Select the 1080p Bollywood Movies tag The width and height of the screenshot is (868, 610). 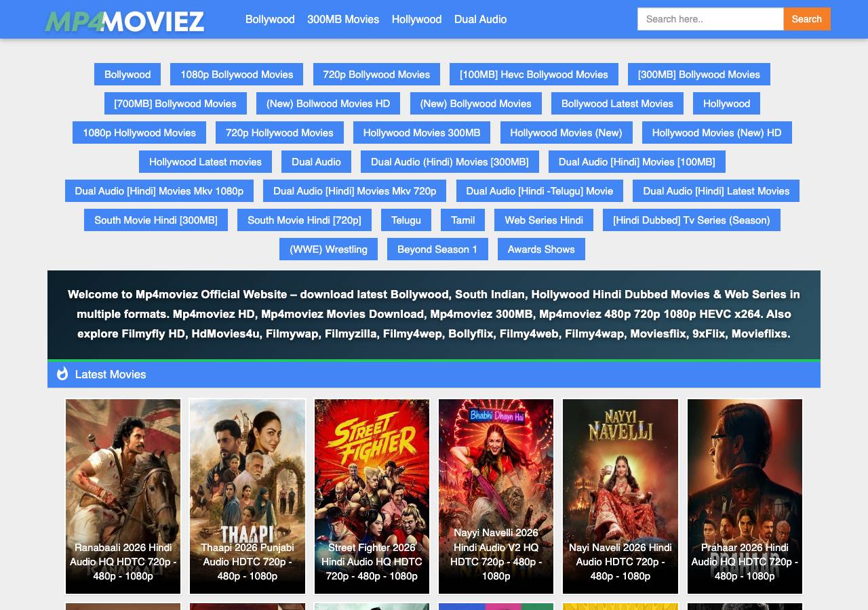(x=237, y=75)
